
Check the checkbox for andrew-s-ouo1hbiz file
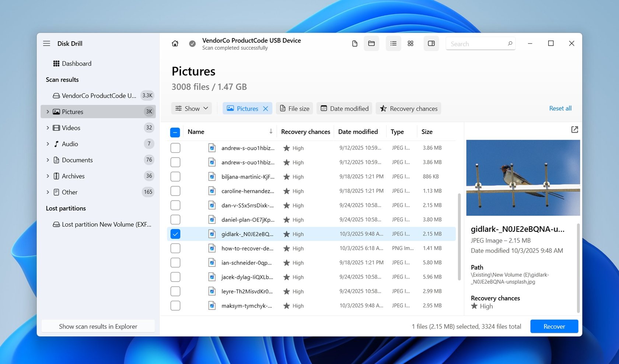coord(175,148)
